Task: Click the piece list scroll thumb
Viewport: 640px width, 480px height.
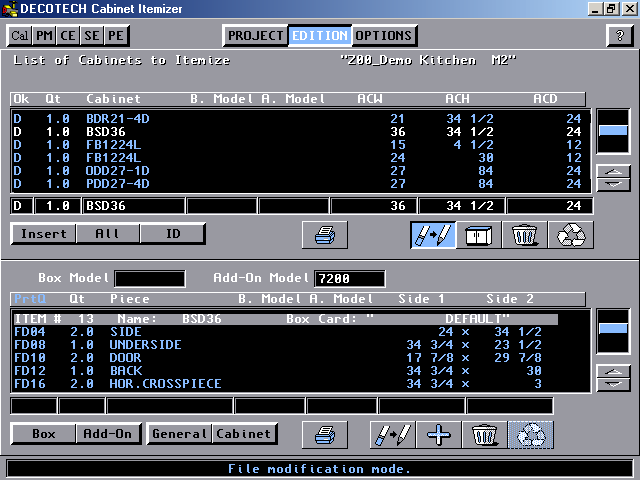Action: [613, 329]
